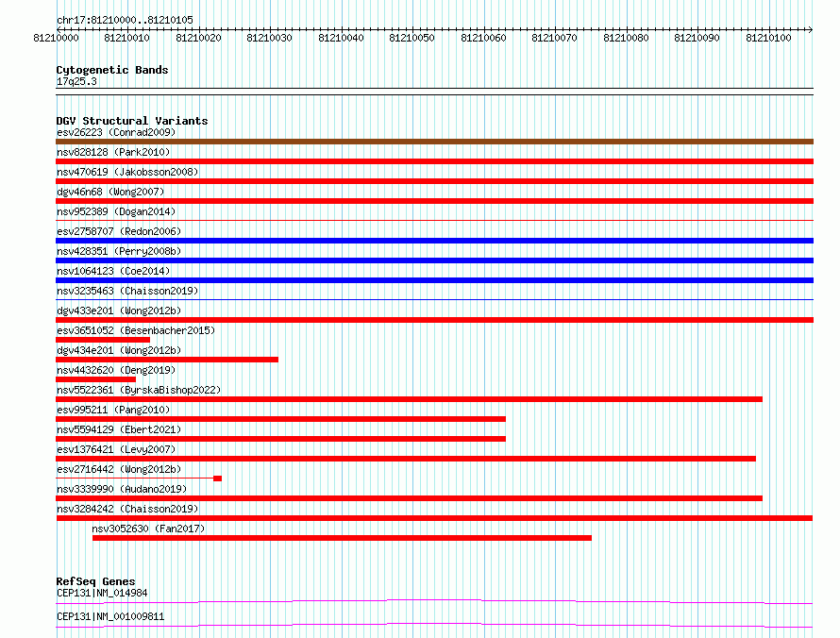Viewport: 840px width, 638px height.
Task: Select the nsv828128 (Park2010) label
Action: tap(113, 152)
